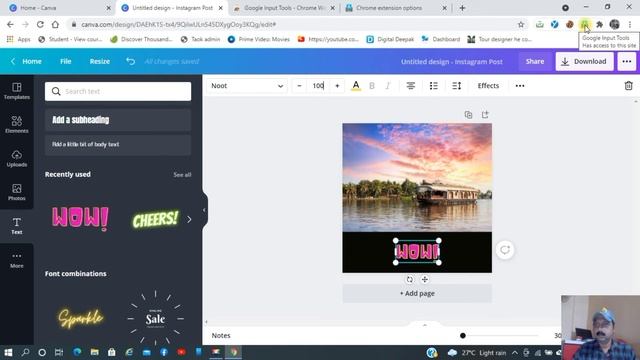Click the undo arrow in Canva header
The height and width of the screenshot is (360, 640).
(130, 61)
